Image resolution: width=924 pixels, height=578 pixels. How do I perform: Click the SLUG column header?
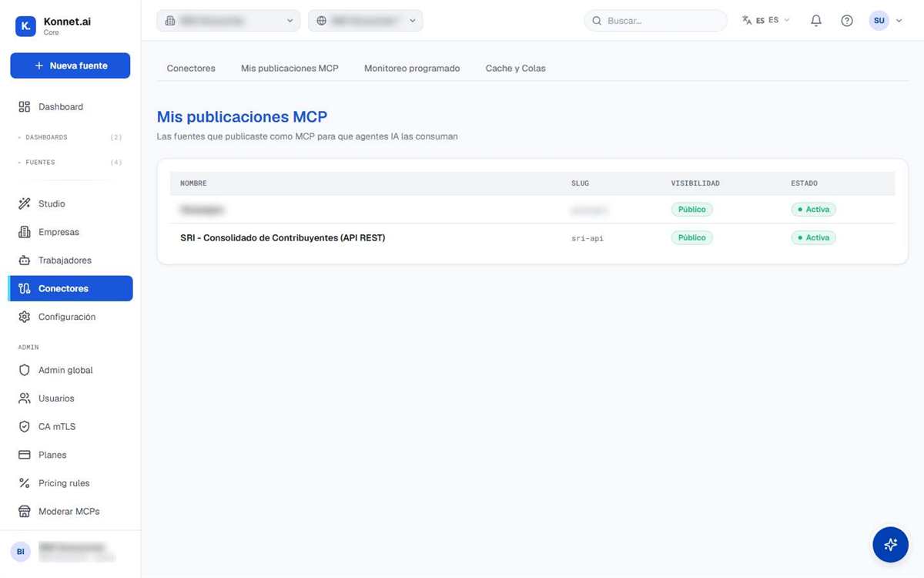[x=580, y=183]
